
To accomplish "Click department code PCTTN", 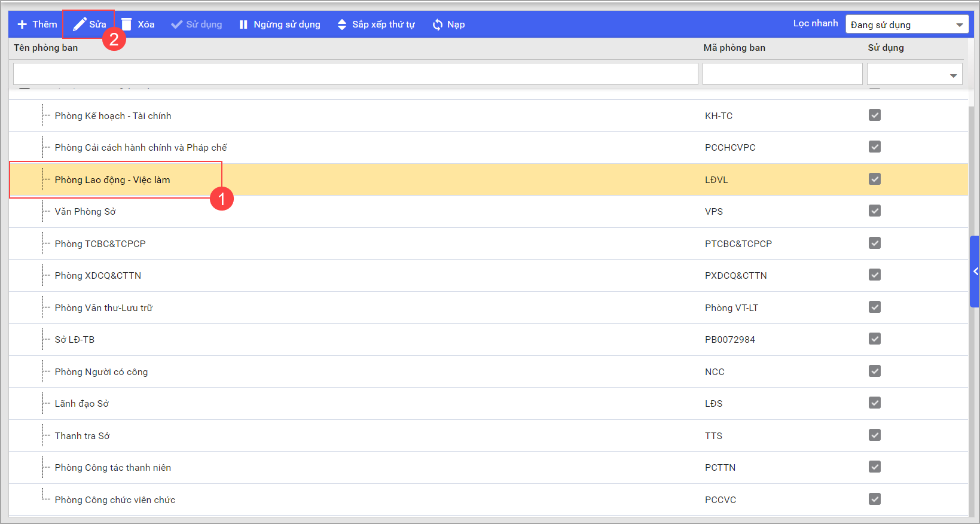I will [721, 468].
